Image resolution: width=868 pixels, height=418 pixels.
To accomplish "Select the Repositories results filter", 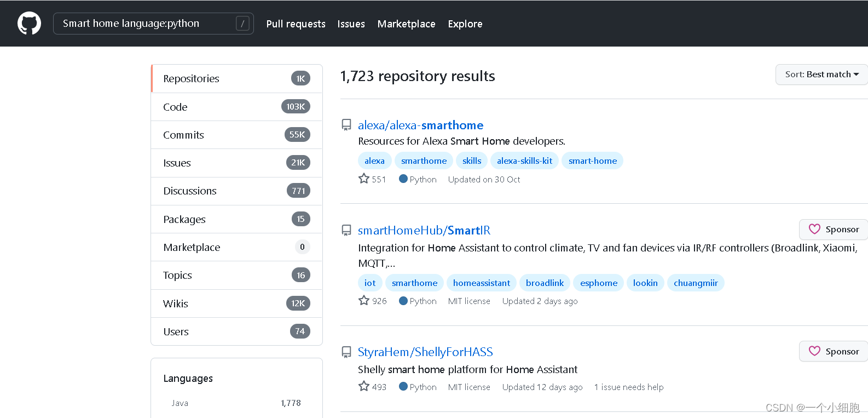I will click(236, 79).
